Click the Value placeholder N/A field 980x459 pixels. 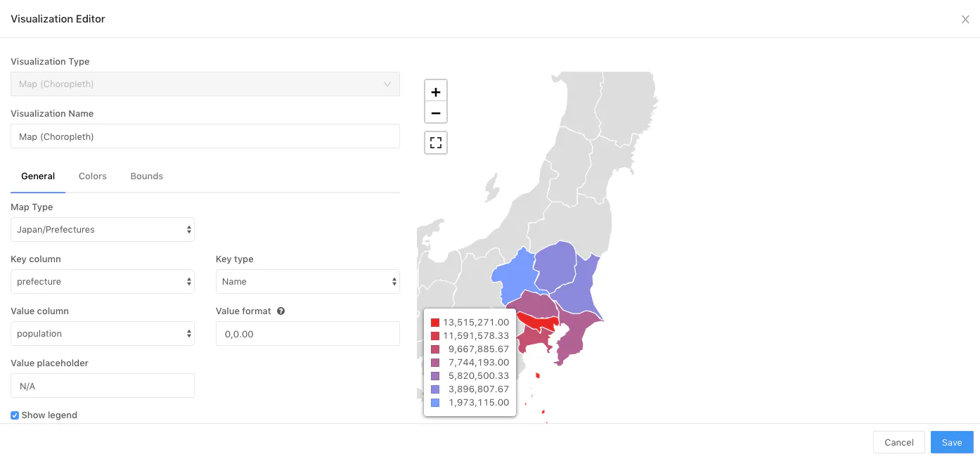[102, 385]
